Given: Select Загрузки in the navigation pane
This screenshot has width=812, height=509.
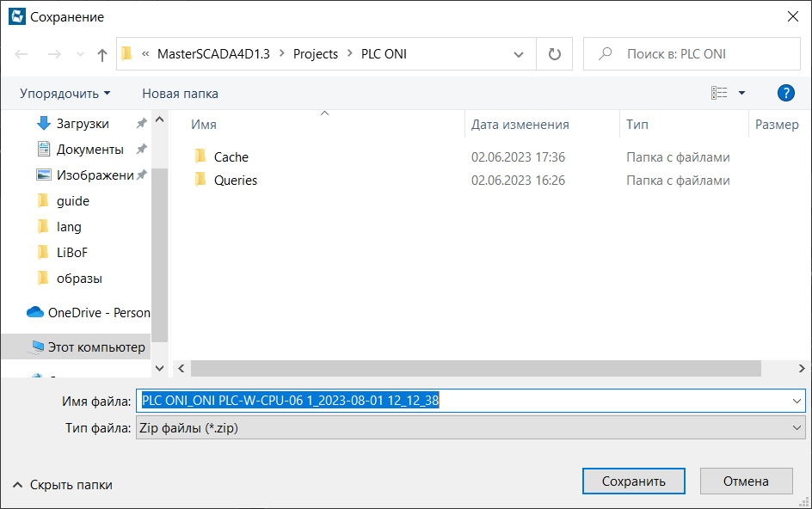Looking at the screenshot, I should tap(83, 123).
